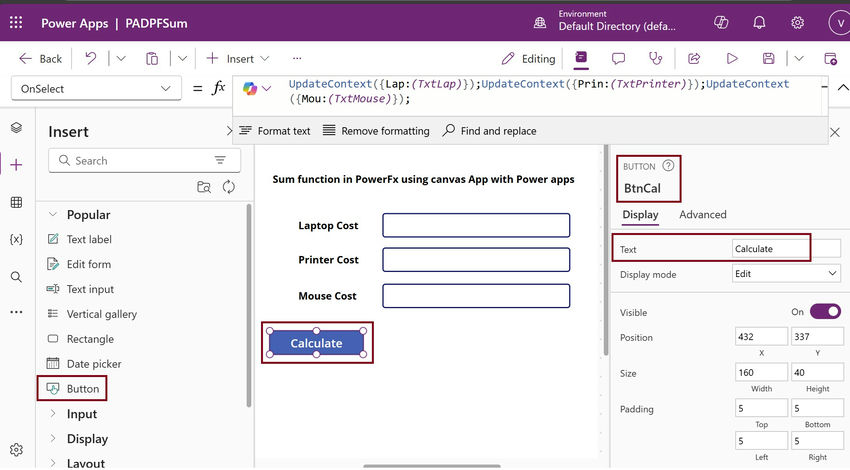Insert a Button control
850x470 pixels.
coord(73,389)
